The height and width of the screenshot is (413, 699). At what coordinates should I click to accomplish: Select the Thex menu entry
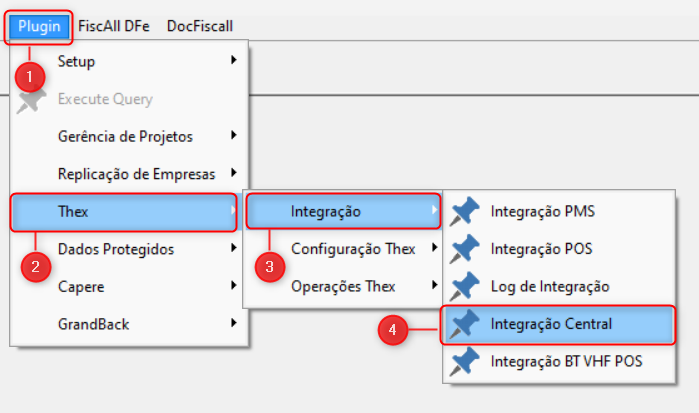pos(75,211)
